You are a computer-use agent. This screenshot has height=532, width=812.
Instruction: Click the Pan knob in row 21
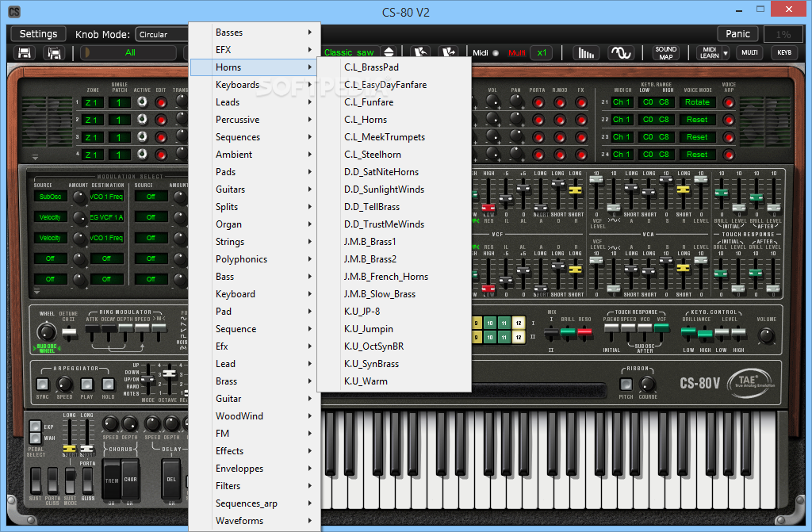coord(515,102)
